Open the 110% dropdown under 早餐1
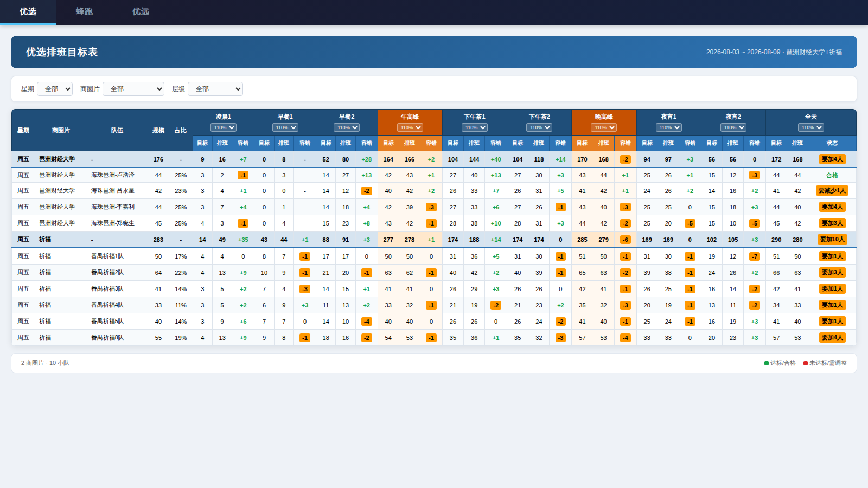 click(x=285, y=127)
